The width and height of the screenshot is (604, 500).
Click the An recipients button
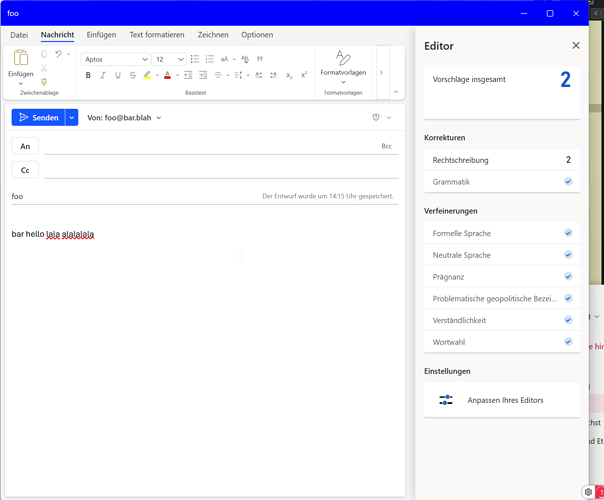[25, 146]
